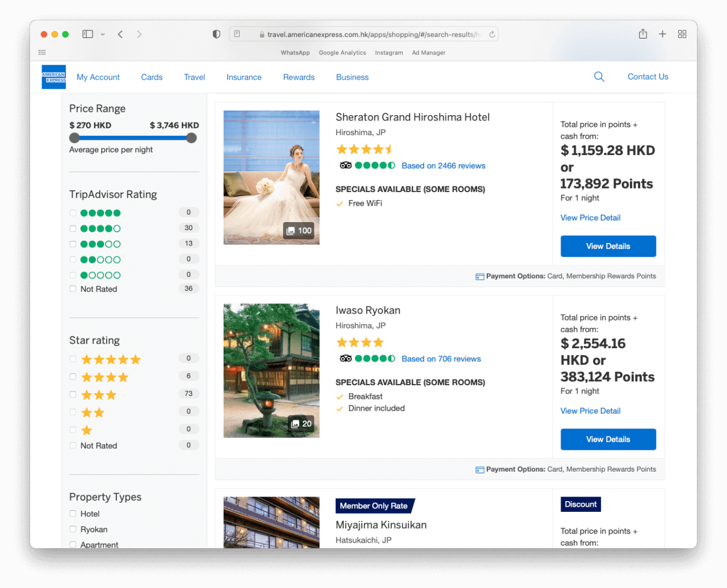Click the reader view icon in address bar
727x588 pixels.
(x=237, y=34)
